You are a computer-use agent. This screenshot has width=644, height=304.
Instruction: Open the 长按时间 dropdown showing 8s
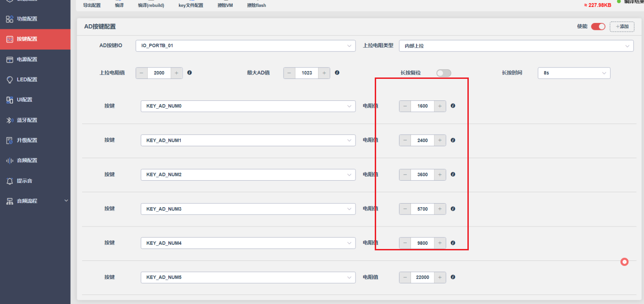(x=574, y=73)
